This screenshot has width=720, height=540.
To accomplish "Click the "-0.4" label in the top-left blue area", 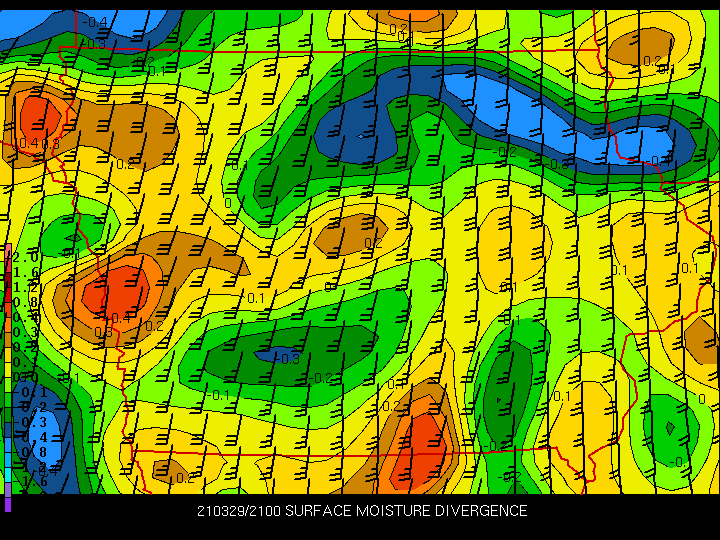I will tap(95, 22).
